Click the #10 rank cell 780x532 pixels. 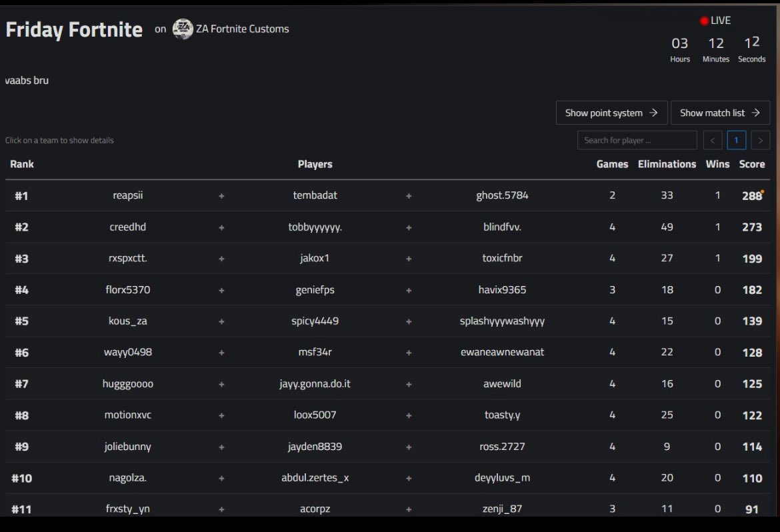pos(21,479)
